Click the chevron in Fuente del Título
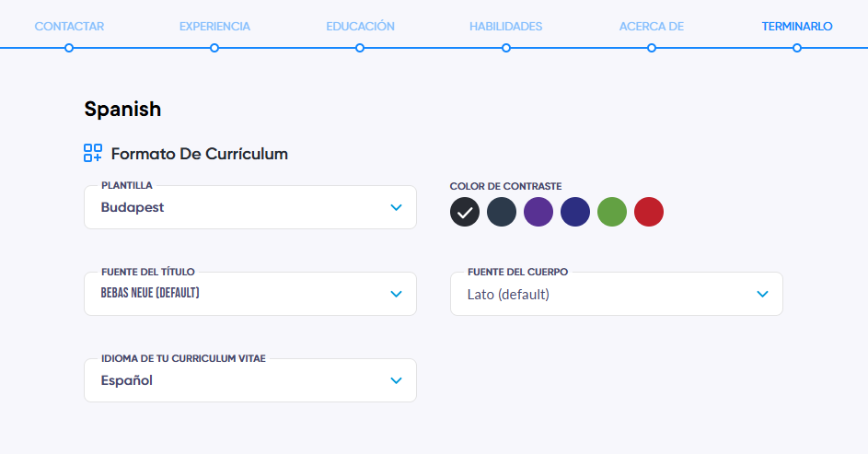 click(396, 294)
